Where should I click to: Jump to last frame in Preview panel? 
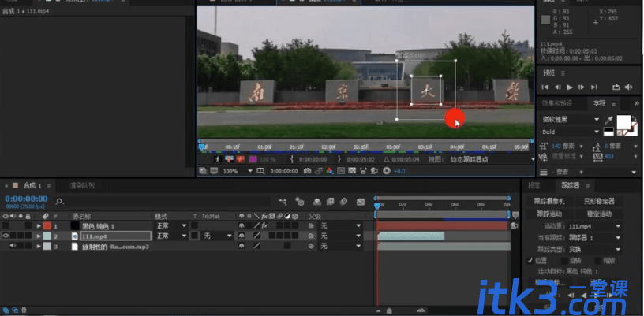point(594,87)
